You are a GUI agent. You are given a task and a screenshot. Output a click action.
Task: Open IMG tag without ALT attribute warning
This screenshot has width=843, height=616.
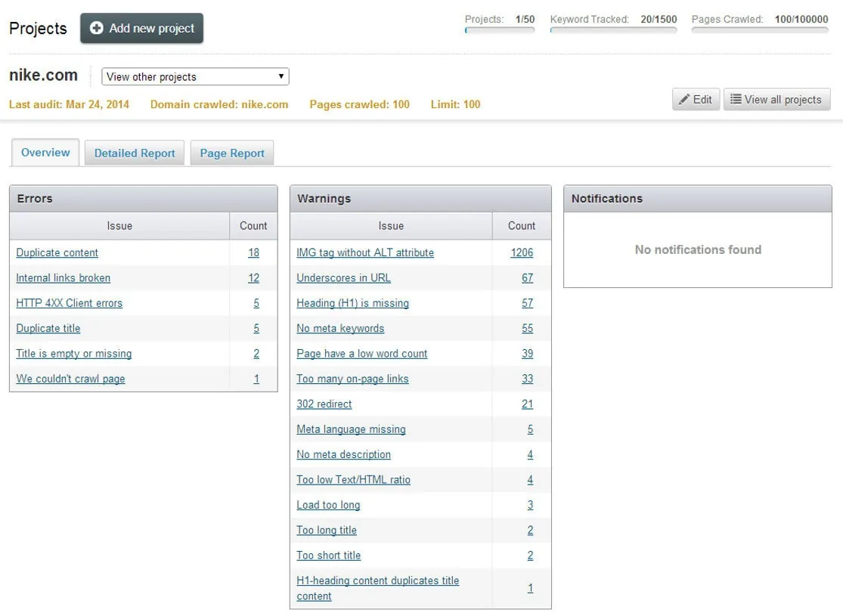pos(365,252)
